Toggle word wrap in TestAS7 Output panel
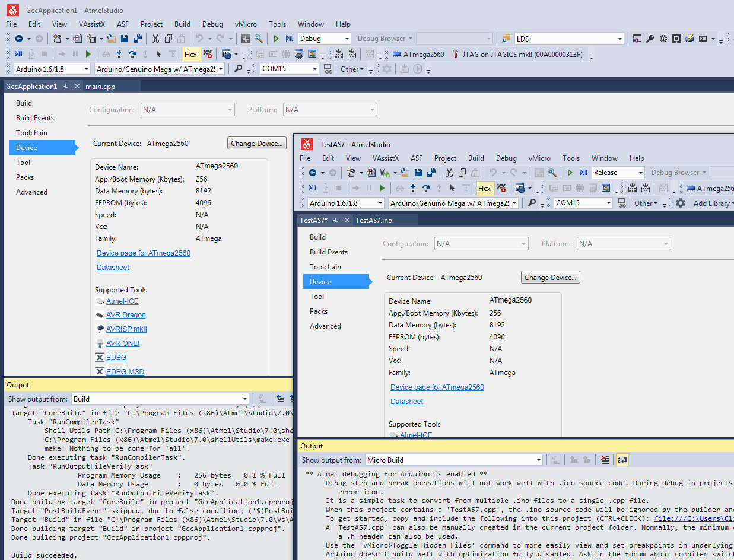This screenshot has width=734, height=560. 622,460
